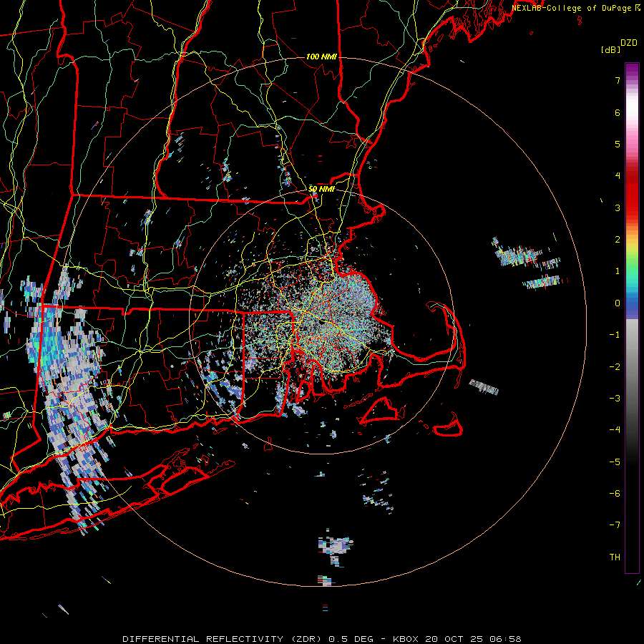Click the "6" value on color scale
The image size is (644, 644).
click(618, 112)
